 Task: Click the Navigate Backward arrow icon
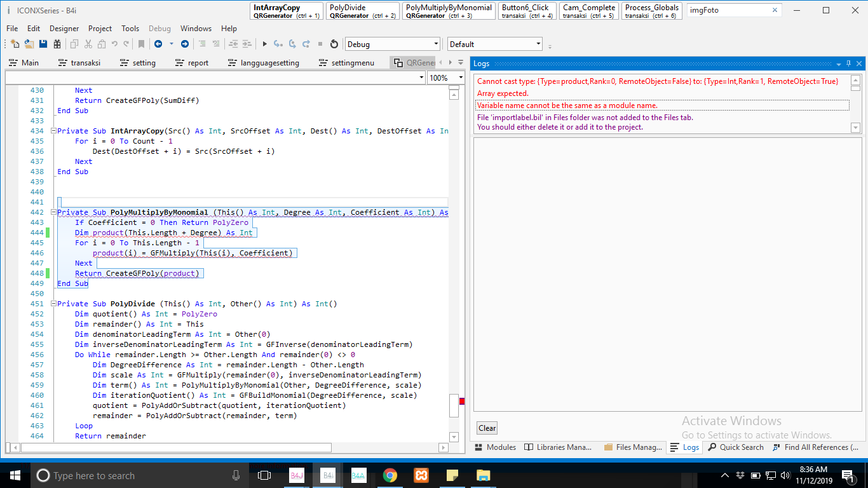pyautogui.click(x=158, y=44)
